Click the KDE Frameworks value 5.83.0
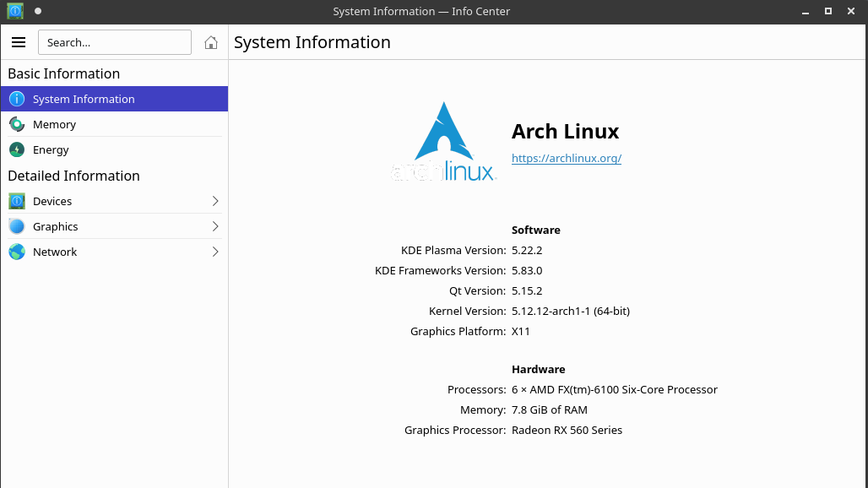 [527, 271]
